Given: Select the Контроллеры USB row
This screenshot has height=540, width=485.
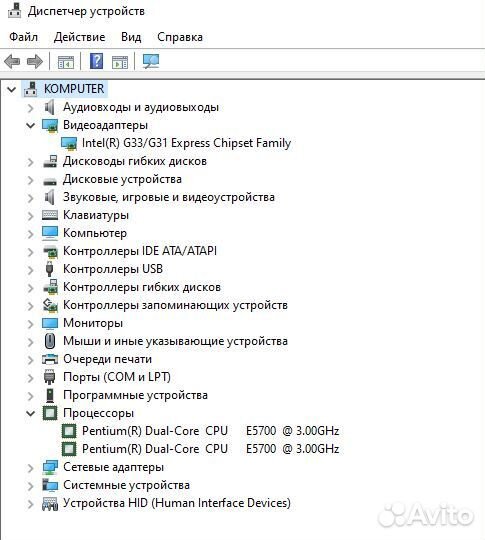Looking at the screenshot, I should [x=113, y=269].
